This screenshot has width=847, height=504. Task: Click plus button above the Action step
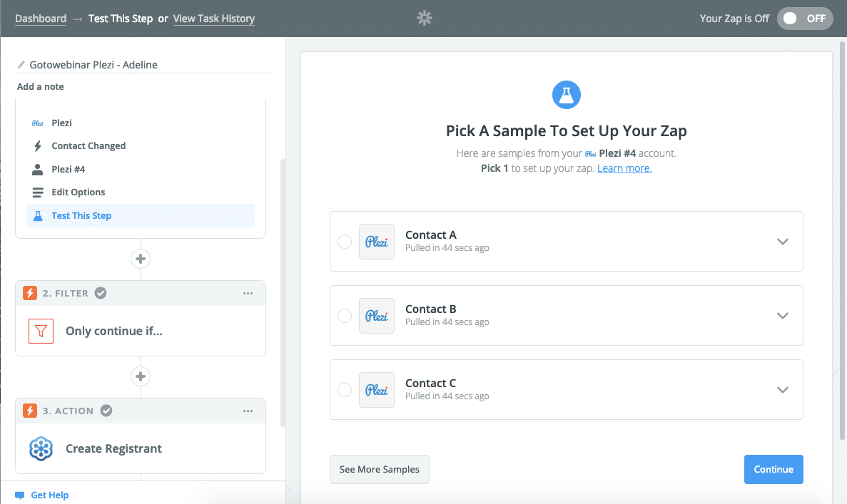[141, 376]
